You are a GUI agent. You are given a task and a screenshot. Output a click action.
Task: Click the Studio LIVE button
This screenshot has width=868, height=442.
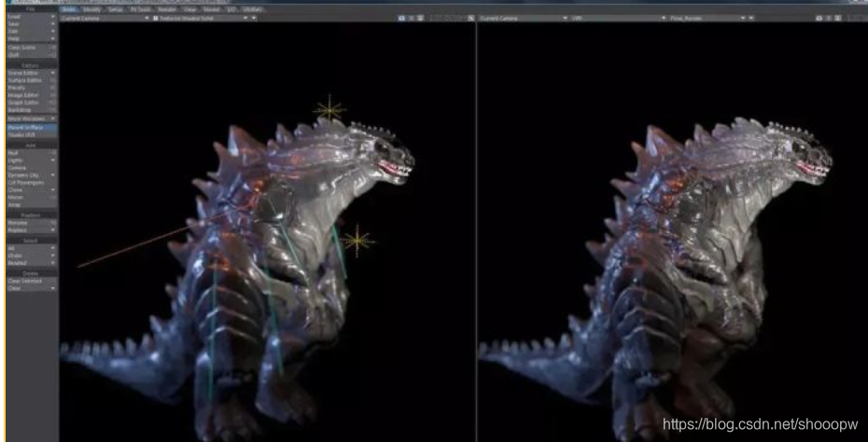[32, 134]
